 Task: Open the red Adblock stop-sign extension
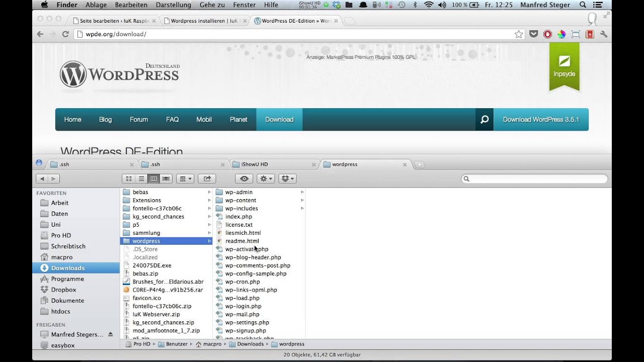547,34
